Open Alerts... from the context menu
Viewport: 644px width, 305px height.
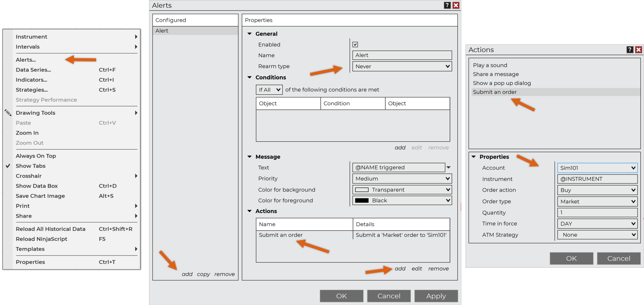pos(26,60)
